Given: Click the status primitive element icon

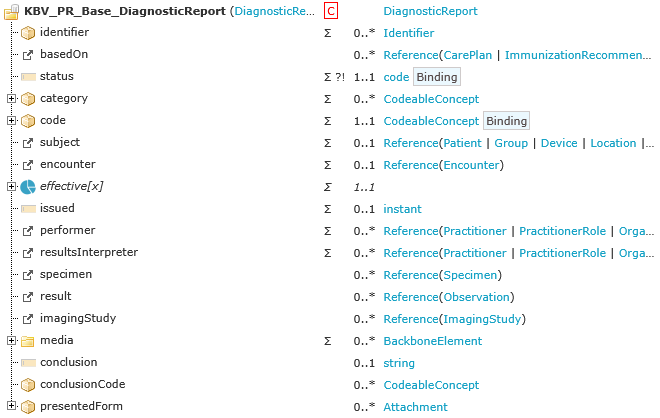Looking at the screenshot, I should pyautogui.click(x=28, y=76).
